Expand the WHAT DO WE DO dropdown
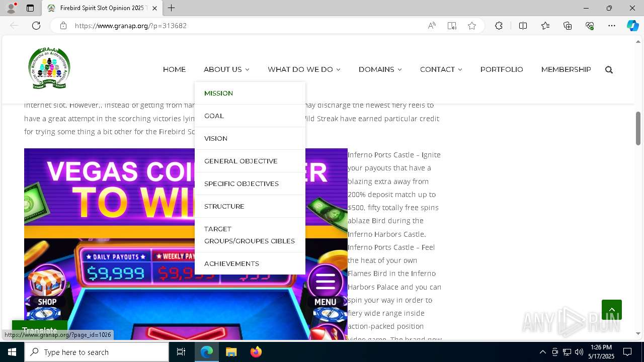This screenshot has height=362, width=644. click(304, 69)
